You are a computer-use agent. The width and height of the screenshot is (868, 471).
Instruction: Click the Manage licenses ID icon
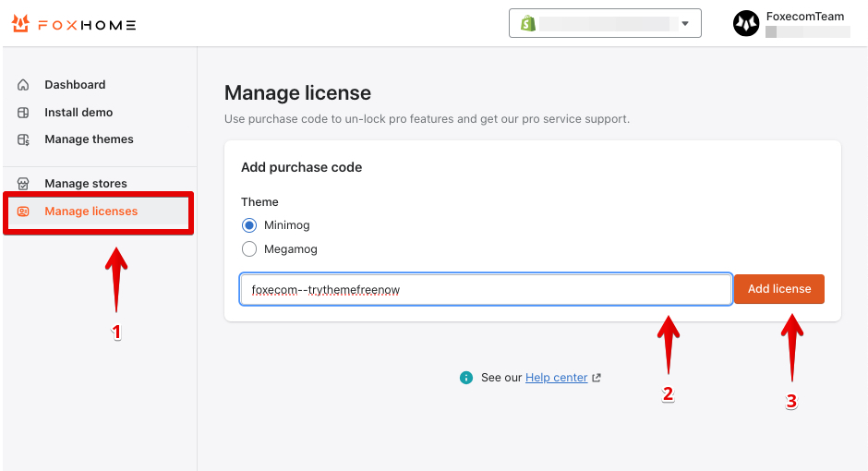click(x=23, y=211)
